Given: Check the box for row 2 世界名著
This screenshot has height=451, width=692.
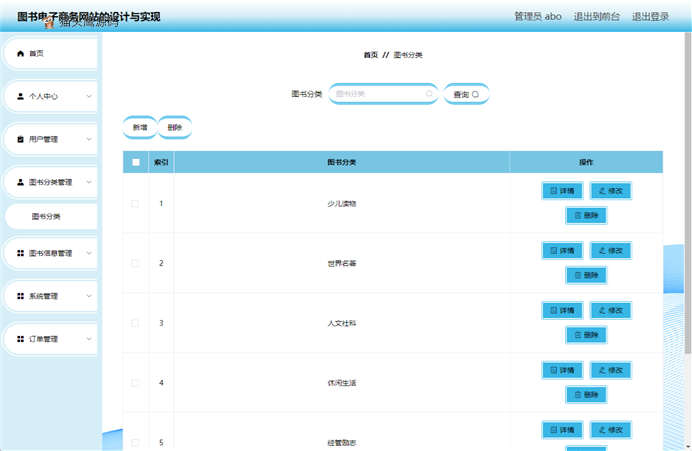Looking at the screenshot, I should pos(135,263).
